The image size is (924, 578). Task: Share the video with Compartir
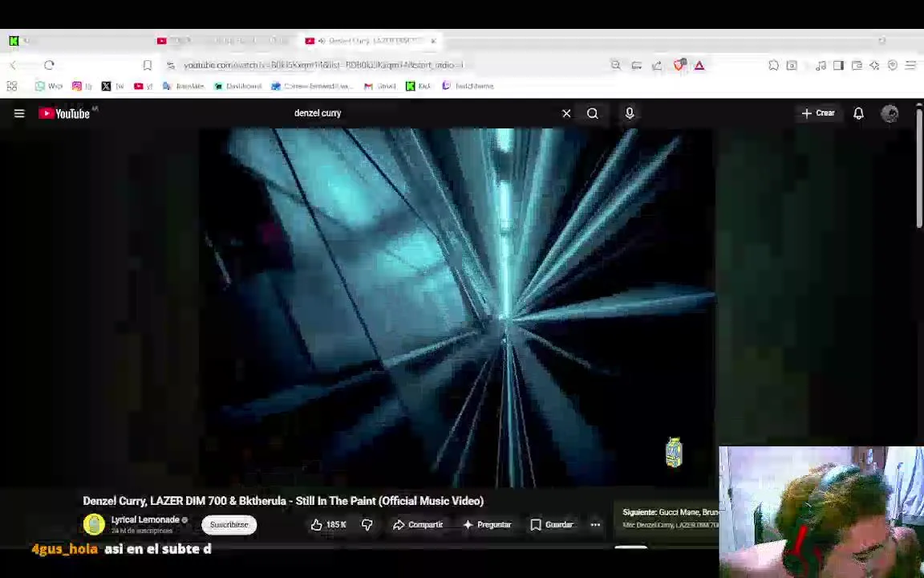(x=418, y=524)
